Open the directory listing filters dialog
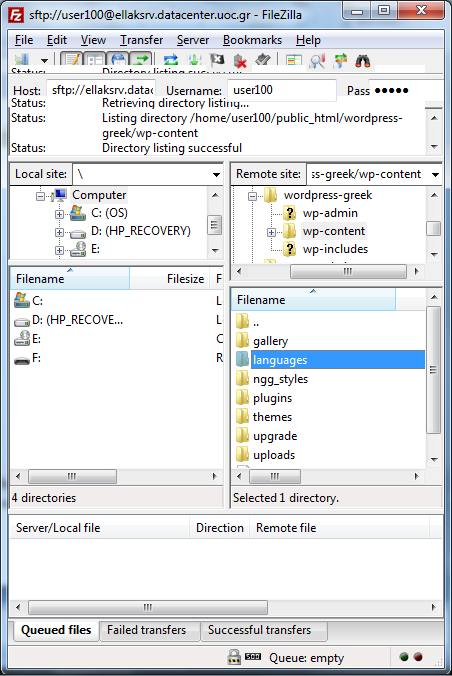This screenshot has height=676, width=452. coord(293,60)
